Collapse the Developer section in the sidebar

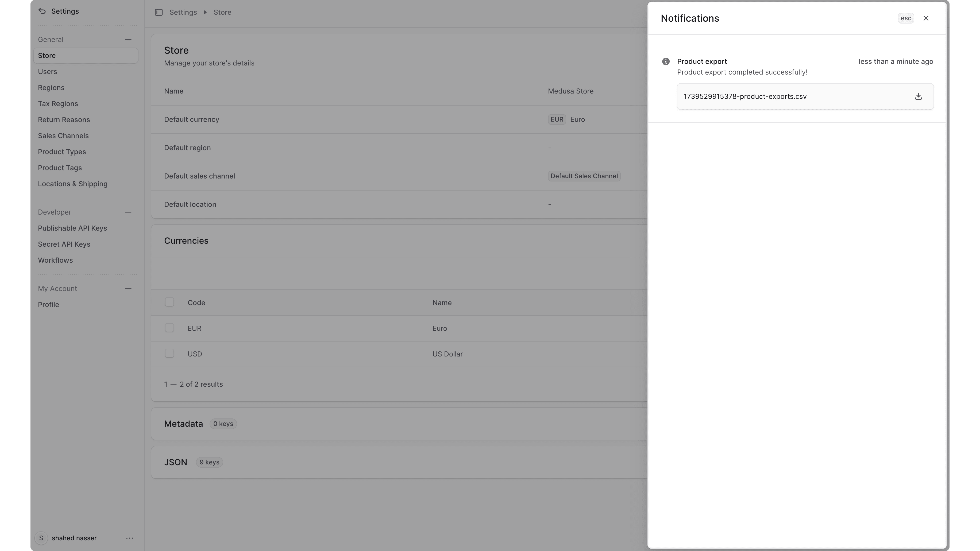click(128, 212)
